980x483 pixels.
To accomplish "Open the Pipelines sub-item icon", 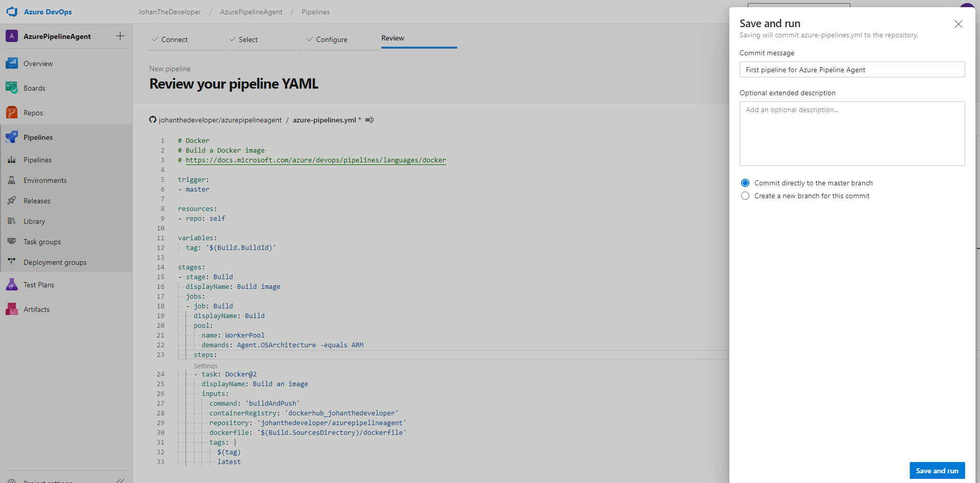I will (12, 160).
